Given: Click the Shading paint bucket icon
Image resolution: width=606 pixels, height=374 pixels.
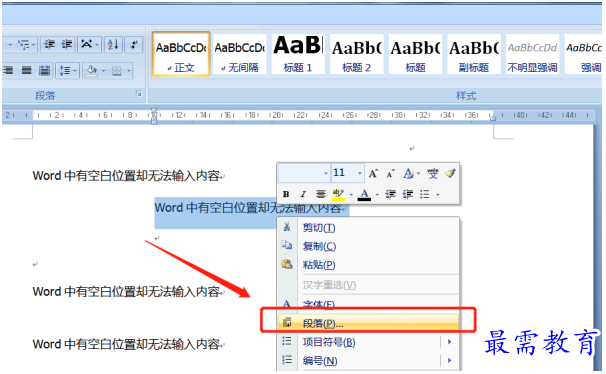Looking at the screenshot, I should click(x=91, y=71).
